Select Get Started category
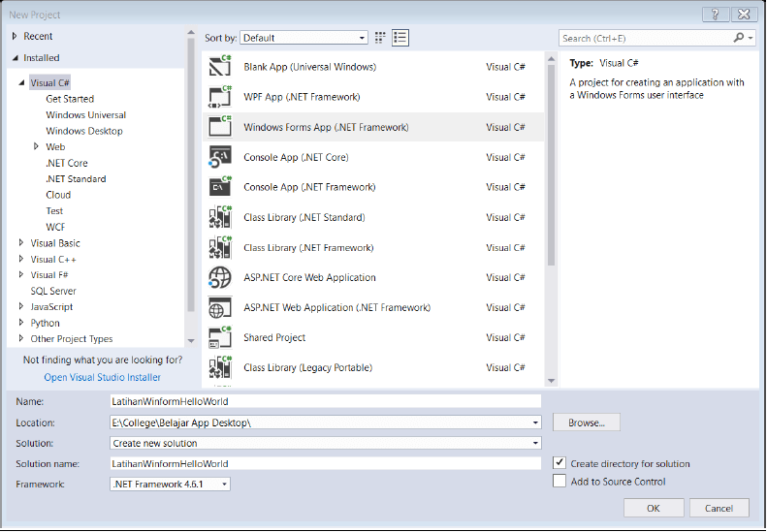This screenshot has height=532, width=767. tap(70, 99)
